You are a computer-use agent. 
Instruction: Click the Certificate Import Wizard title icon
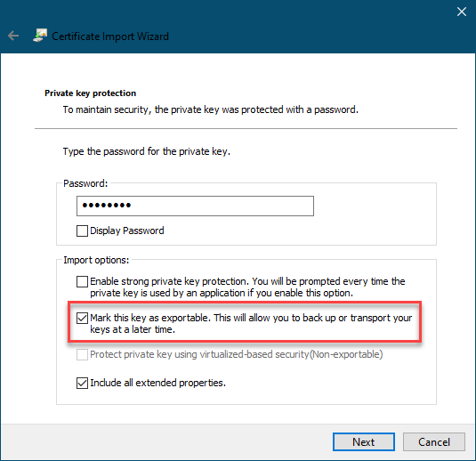40,36
